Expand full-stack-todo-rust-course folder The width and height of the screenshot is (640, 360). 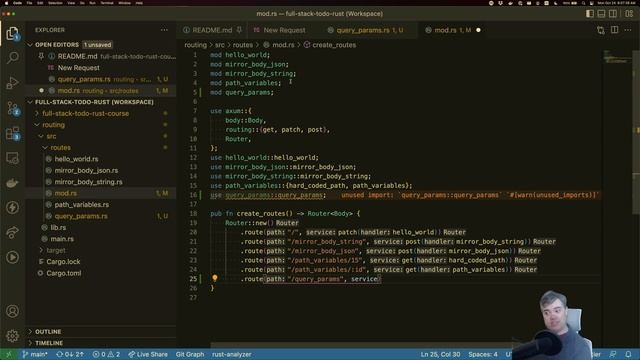click(x=85, y=113)
